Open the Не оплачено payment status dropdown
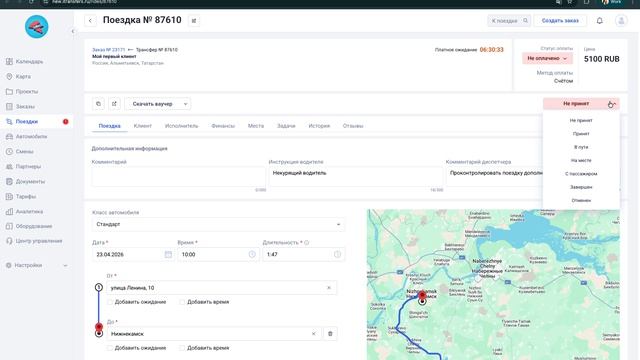Image resolution: width=640 pixels, height=360 pixels. click(x=547, y=58)
